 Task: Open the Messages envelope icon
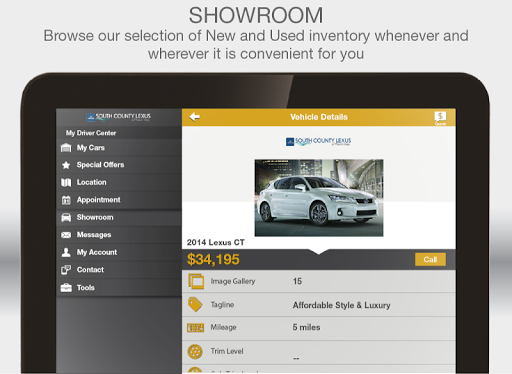pyautogui.click(x=66, y=235)
